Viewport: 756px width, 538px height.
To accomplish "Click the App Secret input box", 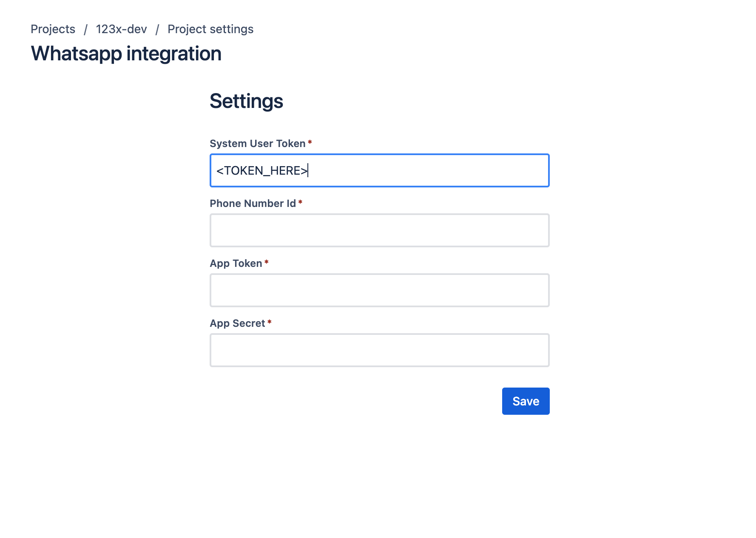I will [x=379, y=350].
